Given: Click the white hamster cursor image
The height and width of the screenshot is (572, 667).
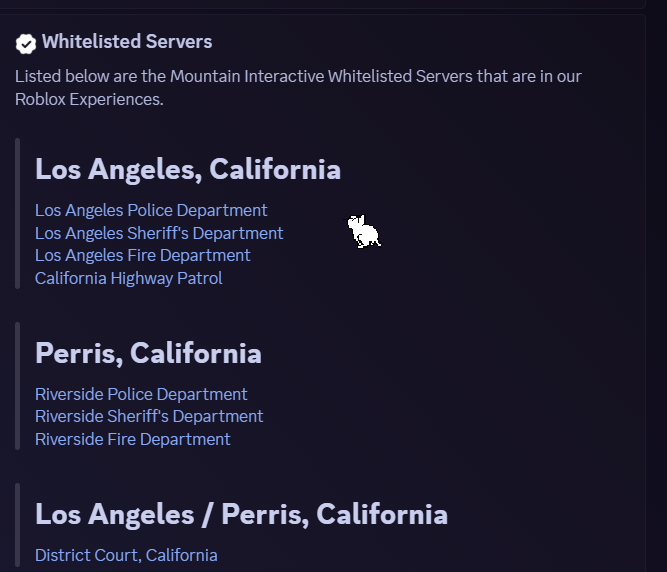Looking at the screenshot, I should coord(363,231).
